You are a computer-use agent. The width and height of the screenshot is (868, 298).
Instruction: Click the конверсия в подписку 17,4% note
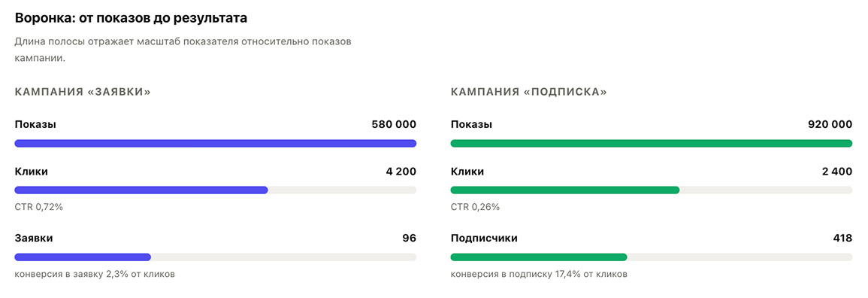pos(539,274)
